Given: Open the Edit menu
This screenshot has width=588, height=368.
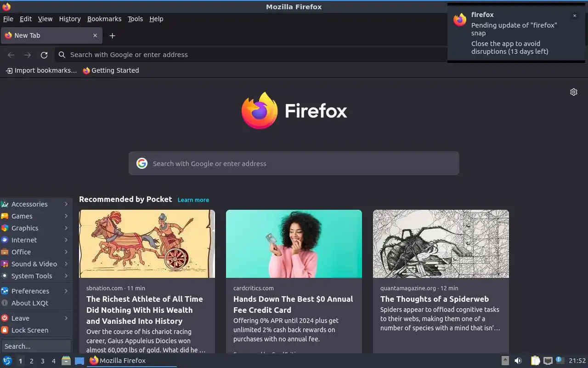Looking at the screenshot, I should 26,19.
